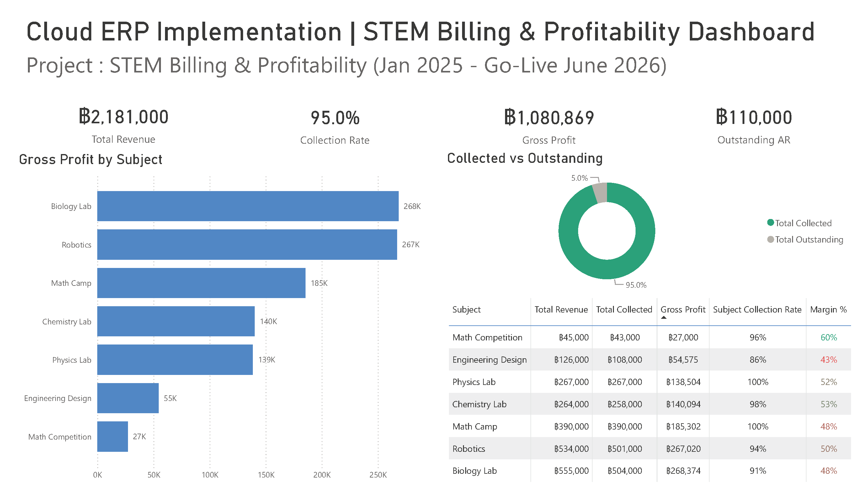868x502 pixels.
Task: Click the ฿108,000 collected cell
Action: (625, 360)
